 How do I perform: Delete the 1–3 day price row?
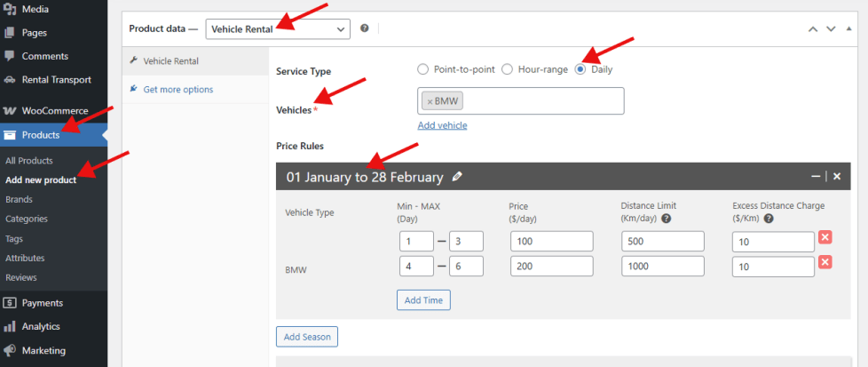tap(825, 237)
